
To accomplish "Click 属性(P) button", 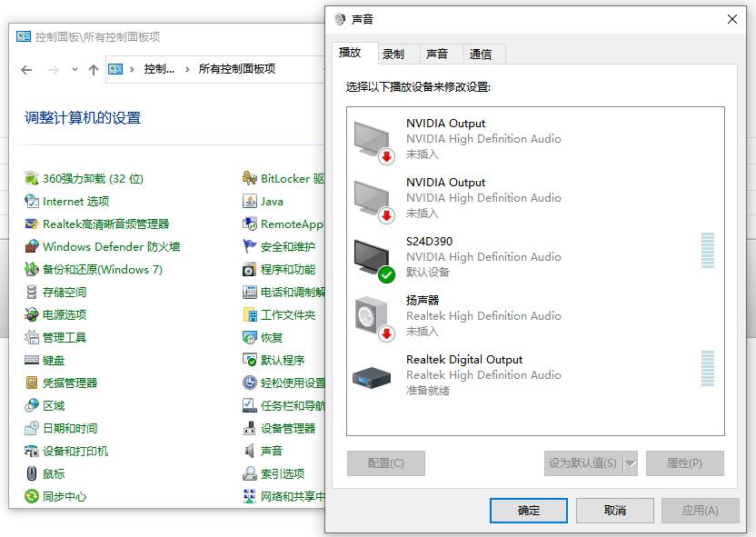I will tap(684, 463).
